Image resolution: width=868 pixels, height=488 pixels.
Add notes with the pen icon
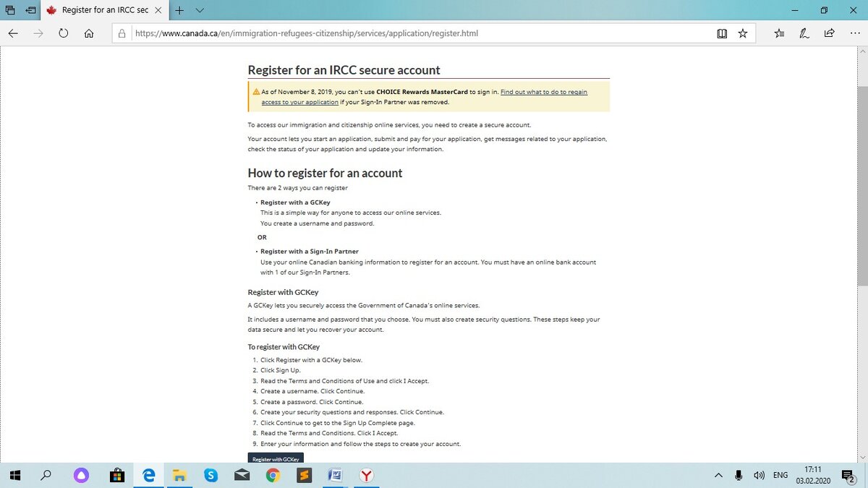click(x=804, y=33)
